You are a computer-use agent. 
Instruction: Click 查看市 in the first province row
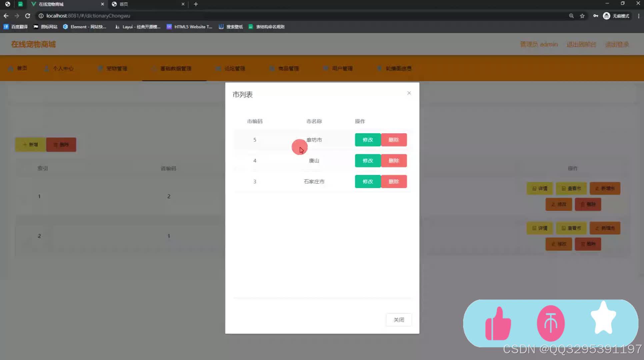click(x=571, y=188)
